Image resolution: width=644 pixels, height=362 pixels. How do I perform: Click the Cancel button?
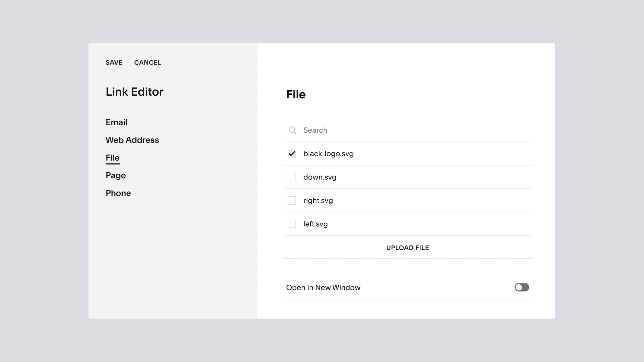(148, 63)
